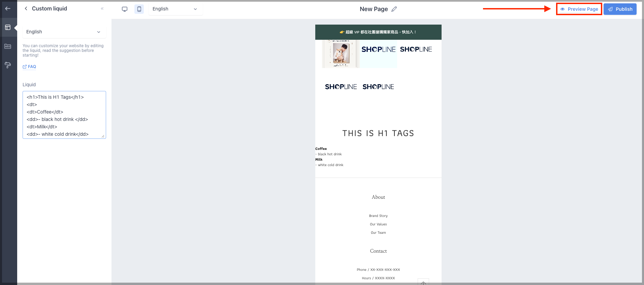This screenshot has height=285, width=644.
Task: Go back with the left arrow in dark sidebar
Action: point(8,8)
